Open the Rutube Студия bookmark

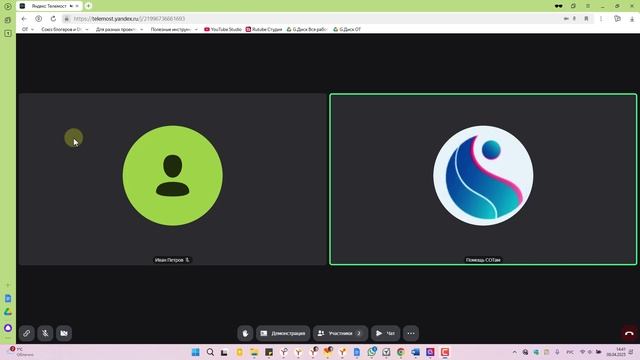[x=264, y=29]
